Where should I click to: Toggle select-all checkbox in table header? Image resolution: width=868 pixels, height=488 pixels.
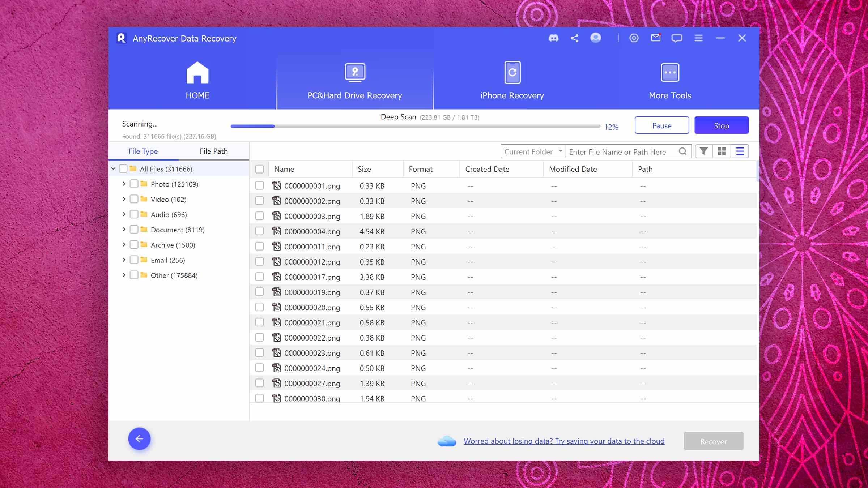pyautogui.click(x=259, y=169)
